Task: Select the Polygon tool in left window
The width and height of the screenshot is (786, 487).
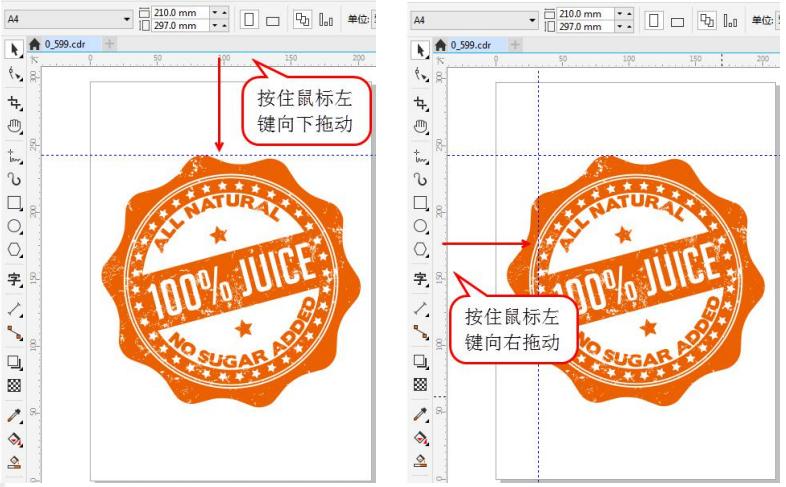Action: pos(15,249)
